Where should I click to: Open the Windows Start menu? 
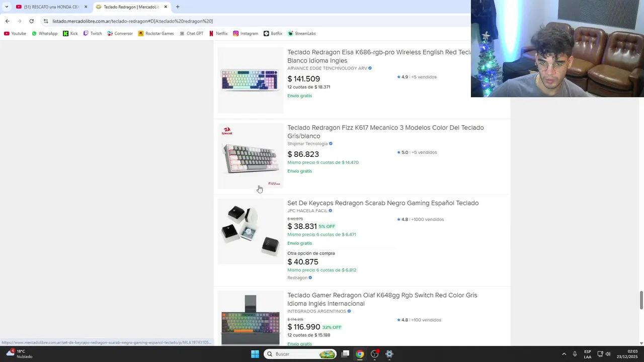pos(255,354)
